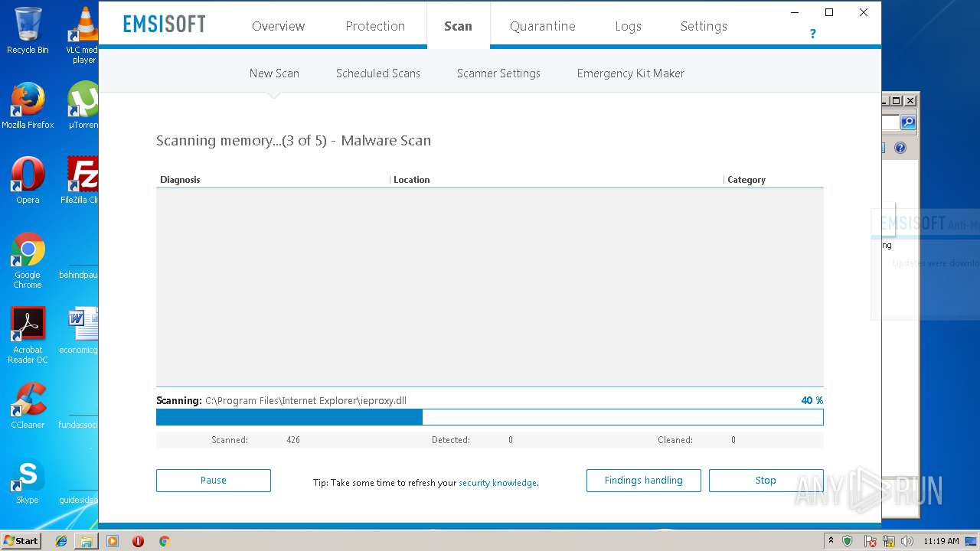Open Windows Explorer from taskbar
980x551 pixels.
click(x=87, y=541)
